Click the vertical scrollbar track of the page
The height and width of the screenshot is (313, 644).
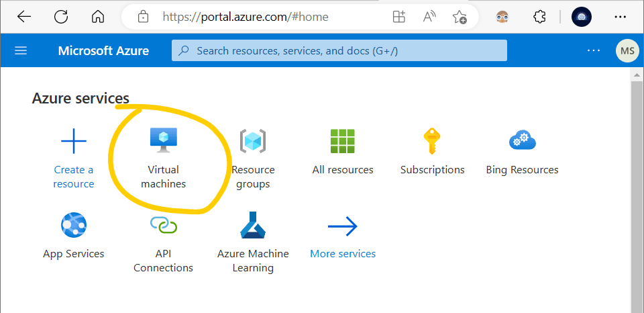pos(637,196)
